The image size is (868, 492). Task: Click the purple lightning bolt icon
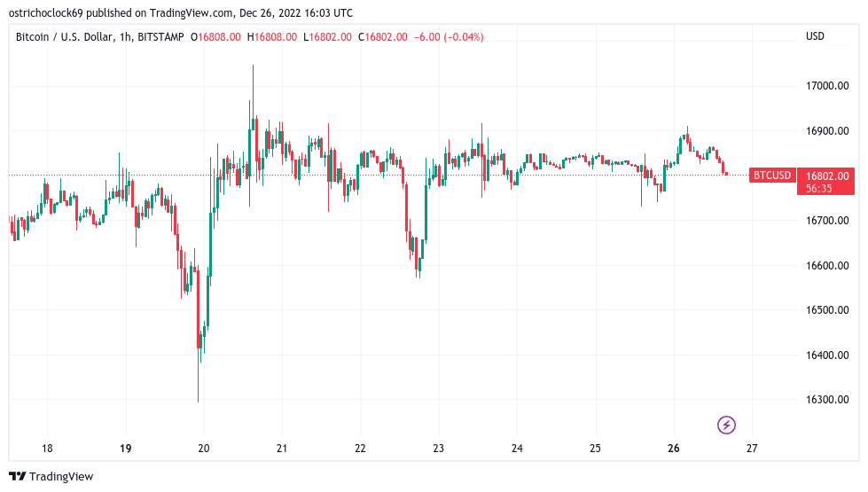click(726, 425)
